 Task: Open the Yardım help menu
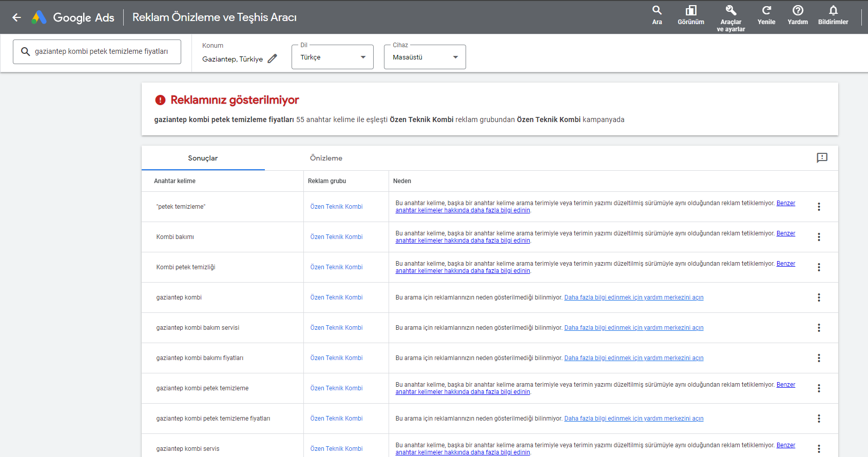pyautogui.click(x=798, y=15)
